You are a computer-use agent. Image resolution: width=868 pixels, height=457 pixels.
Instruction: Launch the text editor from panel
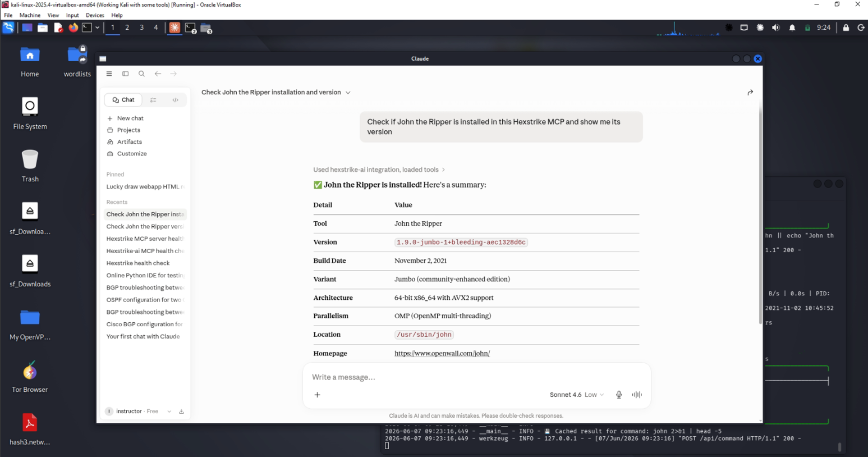(58, 28)
